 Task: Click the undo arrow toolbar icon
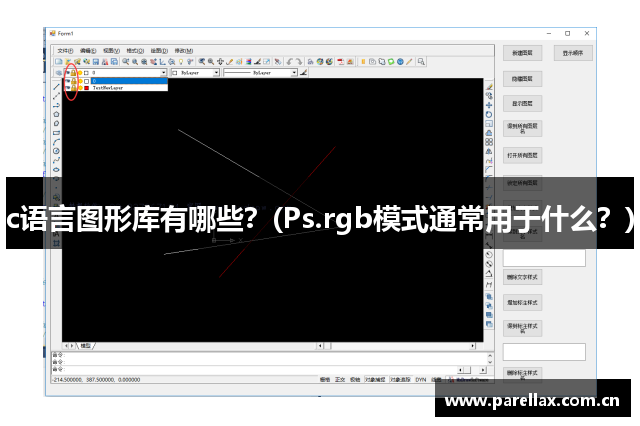coord(289,62)
